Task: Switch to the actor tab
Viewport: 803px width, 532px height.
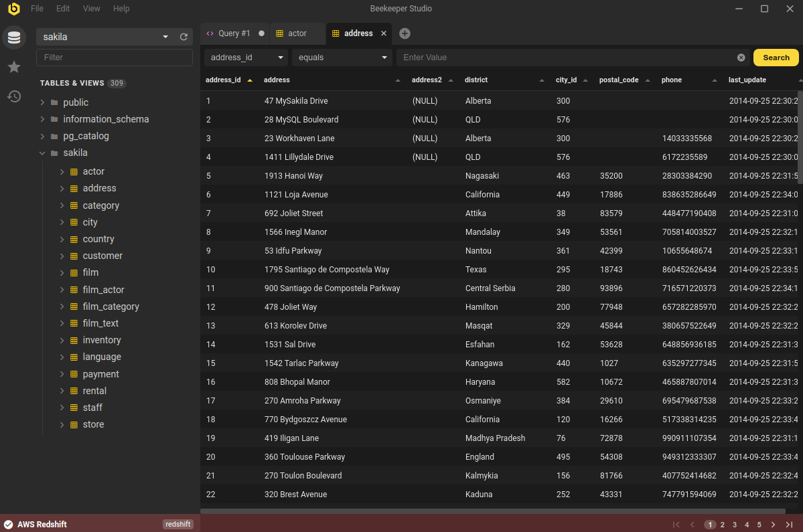Action: [297, 33]
